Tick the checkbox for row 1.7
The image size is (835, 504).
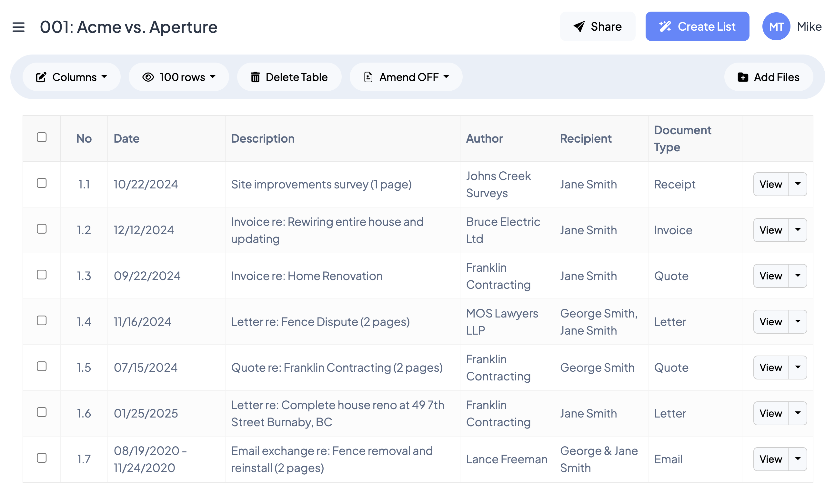pos(42,458)
